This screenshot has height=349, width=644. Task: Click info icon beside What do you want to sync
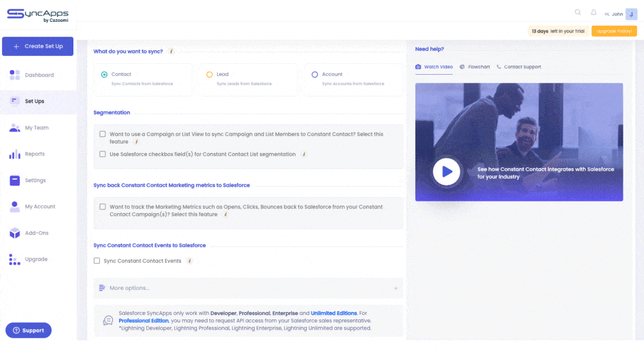click(x=171, y=52)
